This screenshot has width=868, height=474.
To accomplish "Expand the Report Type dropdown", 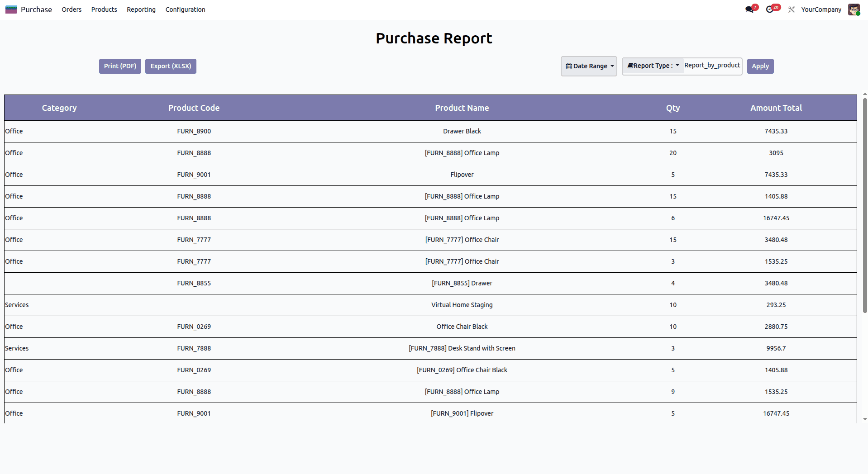I will 678,65.
